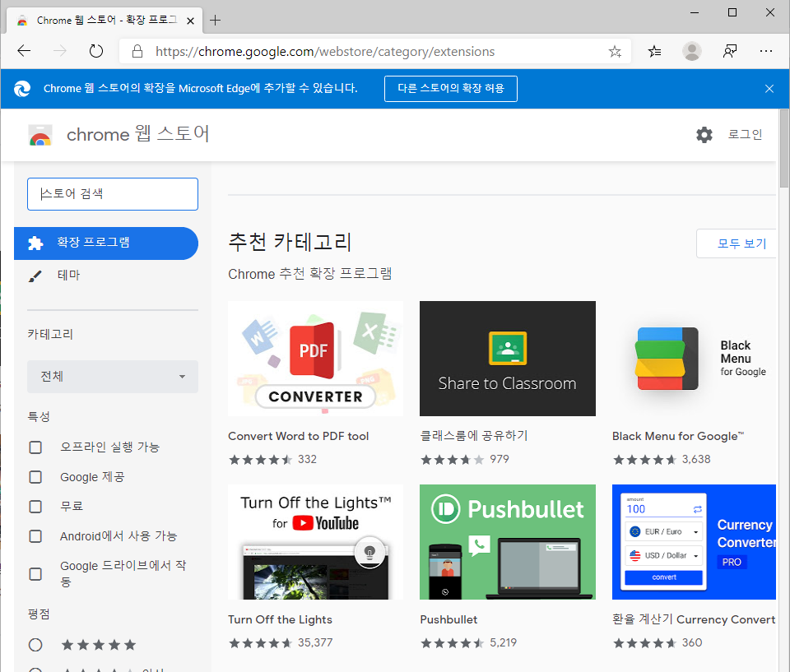The height and width of the screenshot is (672, 790).
Task: Open web store settings gear
Action: tap(704, 135)
